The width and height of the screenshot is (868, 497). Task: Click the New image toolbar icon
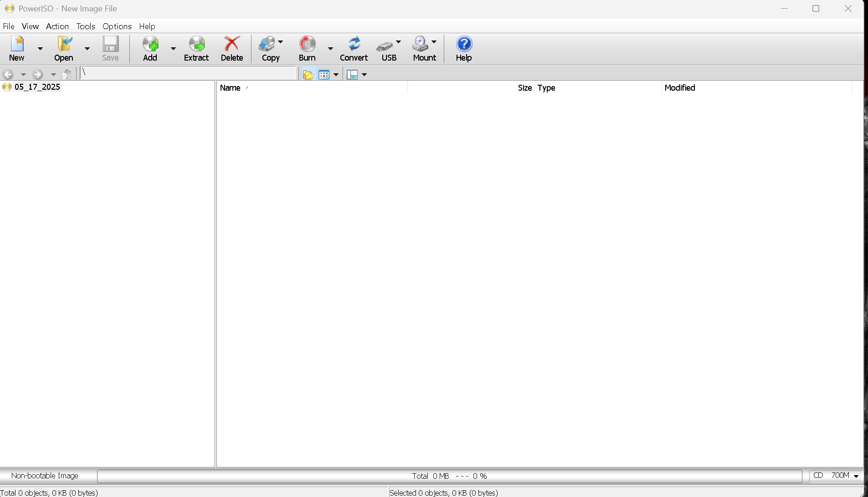17,48
